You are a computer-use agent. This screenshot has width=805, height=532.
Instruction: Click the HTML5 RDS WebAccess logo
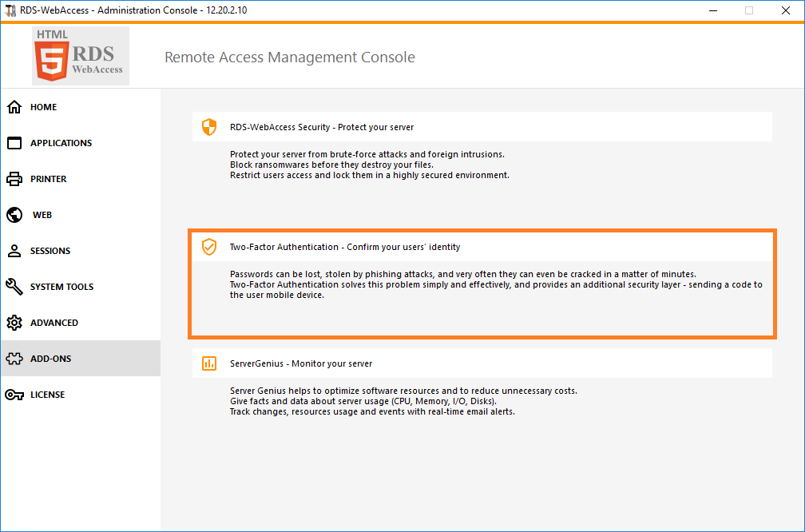coord(81,56)
